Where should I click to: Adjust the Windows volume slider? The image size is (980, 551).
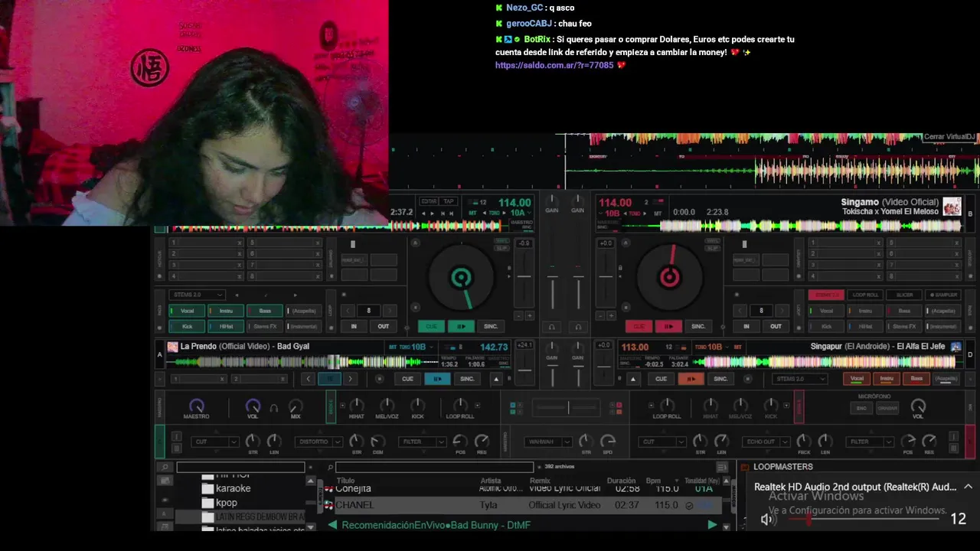(865, 519)
